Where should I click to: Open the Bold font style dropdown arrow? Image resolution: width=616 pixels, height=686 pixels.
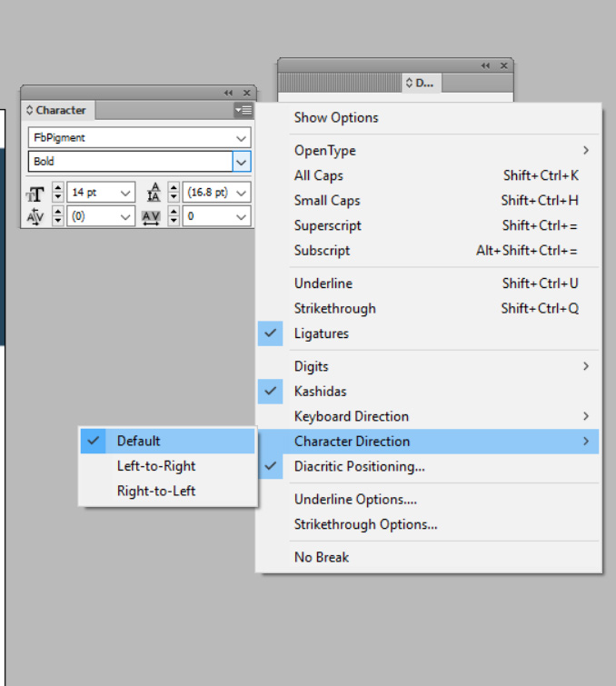point(242,162)
